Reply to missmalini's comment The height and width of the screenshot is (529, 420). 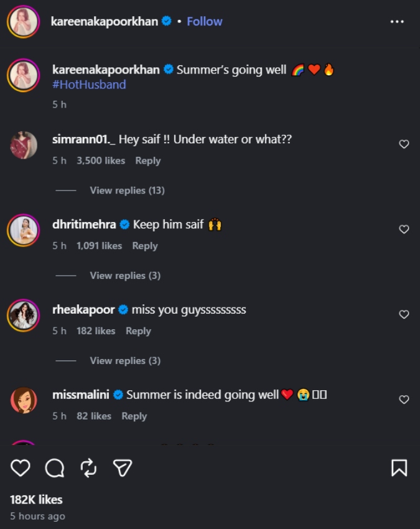pos(134,416)
